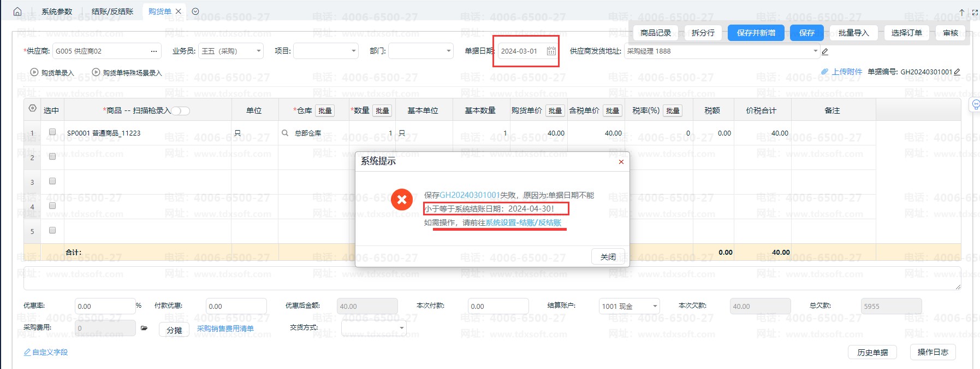Viewport: 980px width, 369px height.
Task: Switch to the 系统参数 tab
Action: coord(57,11)
